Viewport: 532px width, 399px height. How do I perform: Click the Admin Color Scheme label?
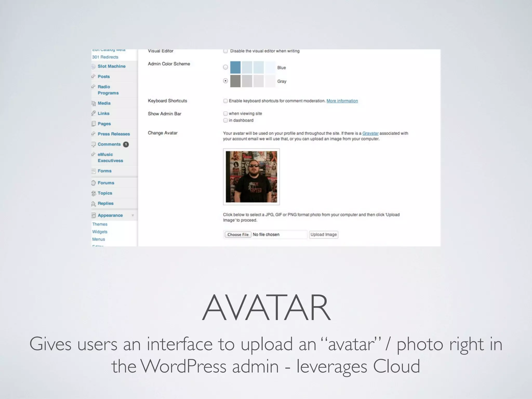169,64
